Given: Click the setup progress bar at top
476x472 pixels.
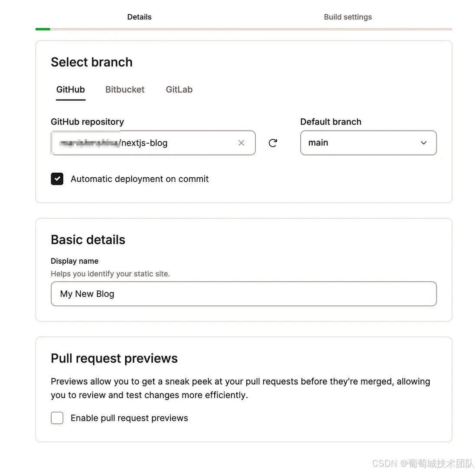Looking at the screenshot, I should [244, 29].
